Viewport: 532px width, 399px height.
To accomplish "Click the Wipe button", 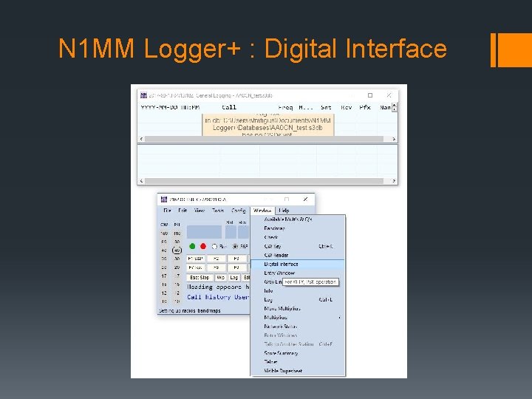I will (220, 278).
